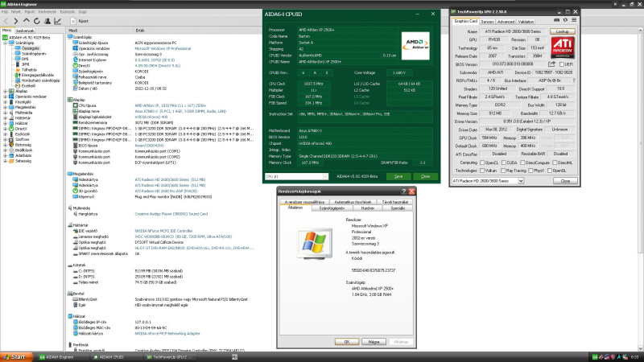
Task: Click the AIDA64 main window vertical scrollbar
Action: point(640,189)
